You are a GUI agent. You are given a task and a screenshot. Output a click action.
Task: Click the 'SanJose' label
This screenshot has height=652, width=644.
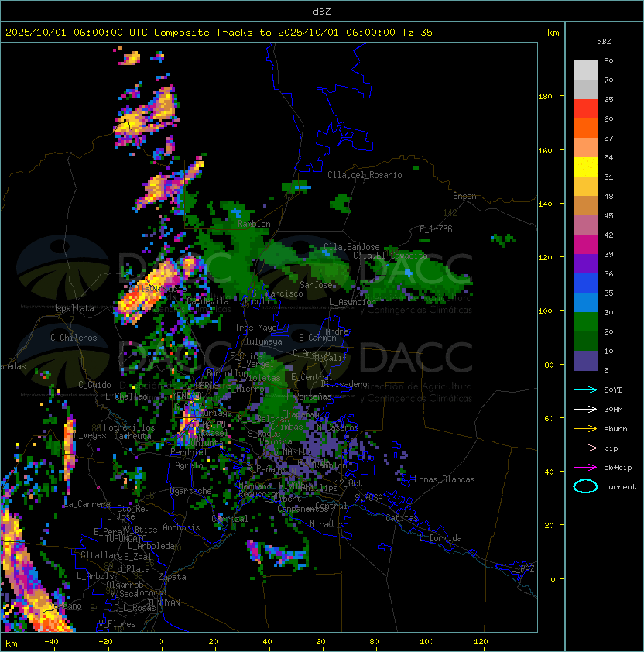(x=316, y=285)
